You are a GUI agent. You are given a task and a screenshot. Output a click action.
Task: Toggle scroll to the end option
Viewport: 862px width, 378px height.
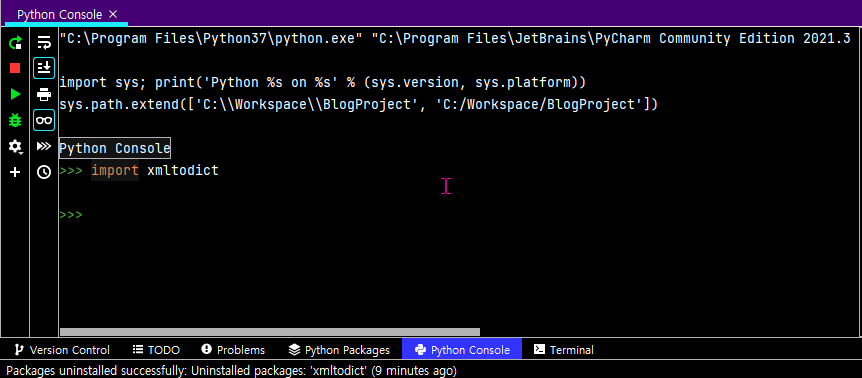[44, 68]
